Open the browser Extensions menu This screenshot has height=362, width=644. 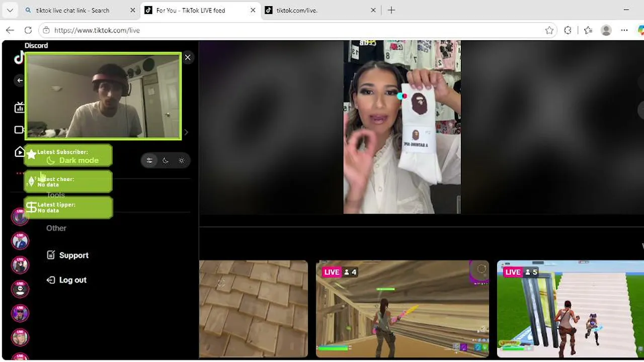click(568, 30)
